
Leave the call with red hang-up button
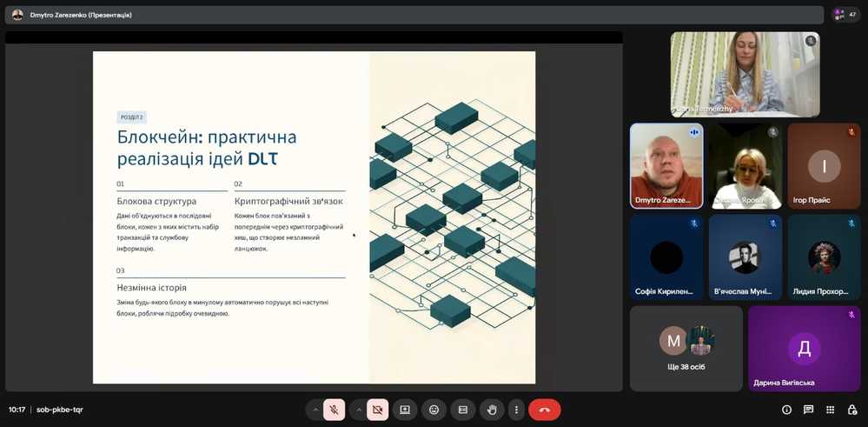(x=545, y=410)
